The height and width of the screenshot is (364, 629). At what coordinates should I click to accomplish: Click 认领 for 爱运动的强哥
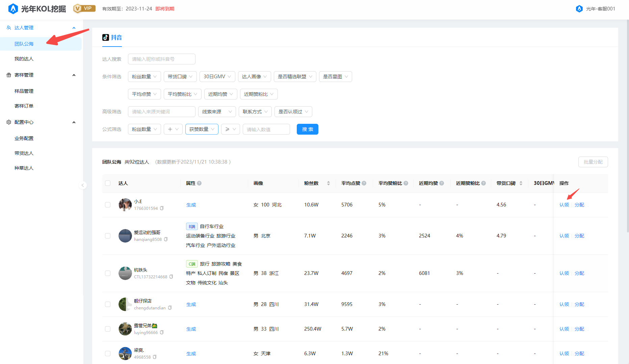[564, 236]
